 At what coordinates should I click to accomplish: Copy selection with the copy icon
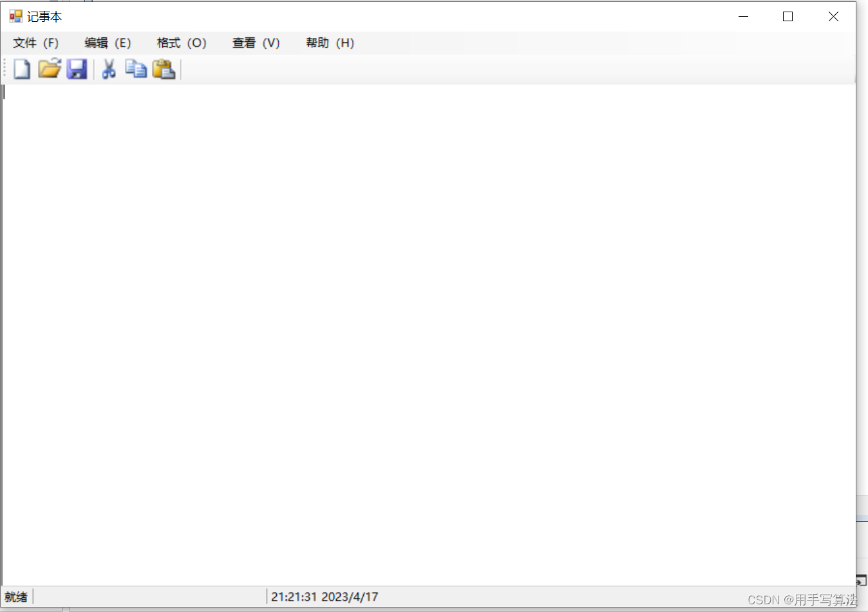click(x=136, y=69)
